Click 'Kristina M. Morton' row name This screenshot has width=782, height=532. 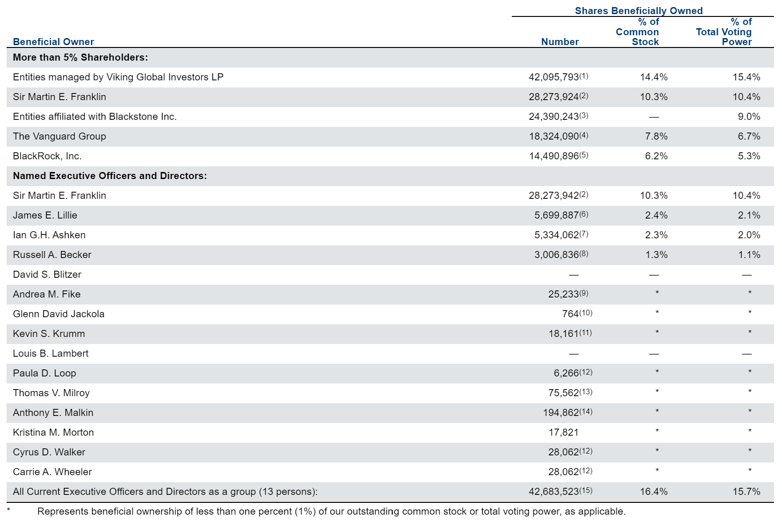click(x=54, y=432)
